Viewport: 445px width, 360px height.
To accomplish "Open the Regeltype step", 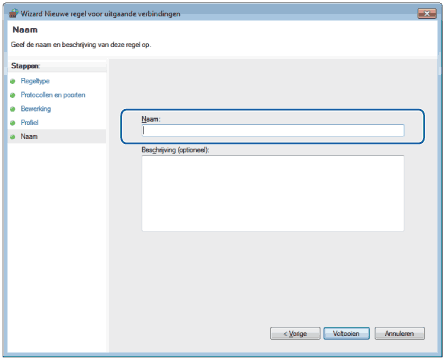I will [35, 81].
